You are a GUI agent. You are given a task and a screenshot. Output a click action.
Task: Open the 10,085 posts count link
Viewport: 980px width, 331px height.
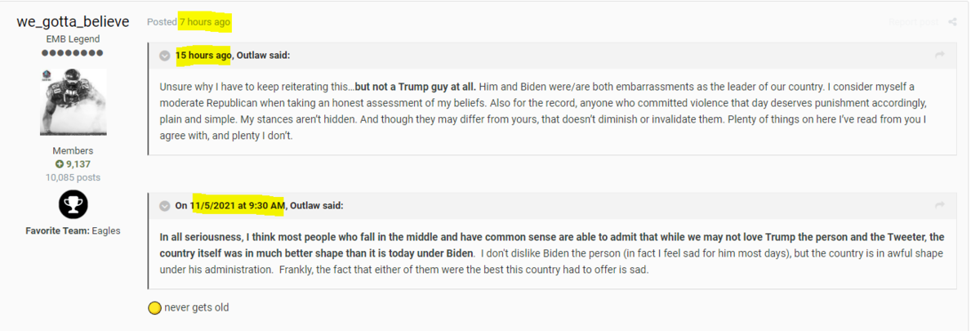click(x=73, y=177)
